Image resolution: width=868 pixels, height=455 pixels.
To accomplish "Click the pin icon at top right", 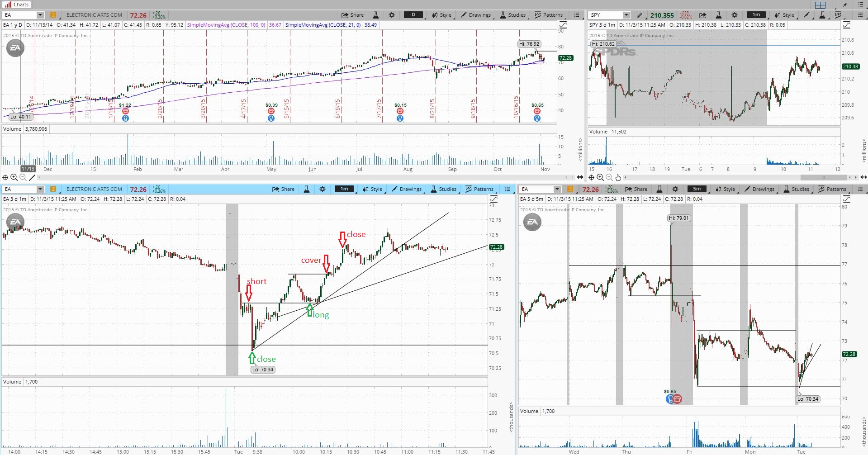I will tap(844, 5).
